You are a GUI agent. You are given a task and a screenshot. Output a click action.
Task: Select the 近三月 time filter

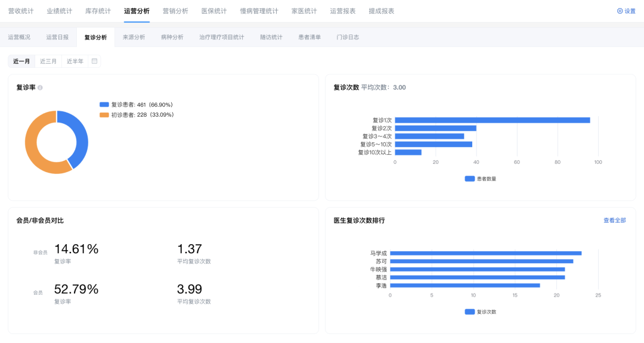pos(48,61)
